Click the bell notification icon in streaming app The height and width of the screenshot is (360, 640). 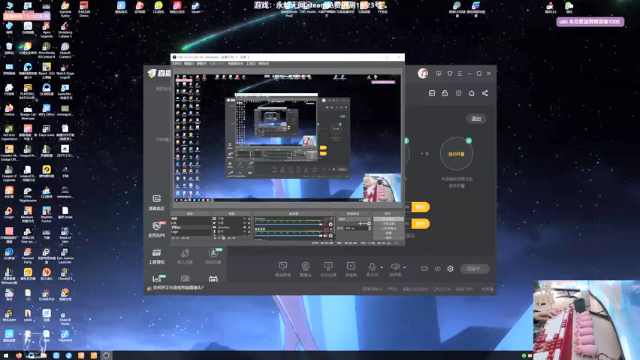471,93
